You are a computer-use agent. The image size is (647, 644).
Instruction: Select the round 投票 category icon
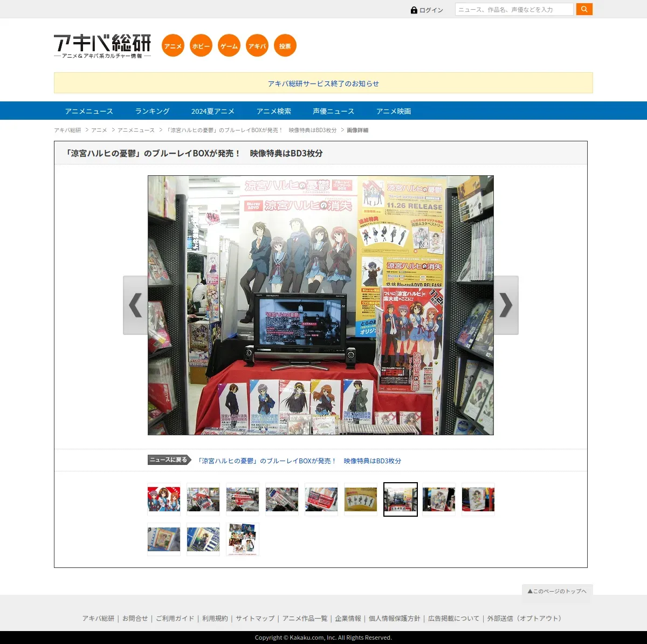[x=285, y=45]
